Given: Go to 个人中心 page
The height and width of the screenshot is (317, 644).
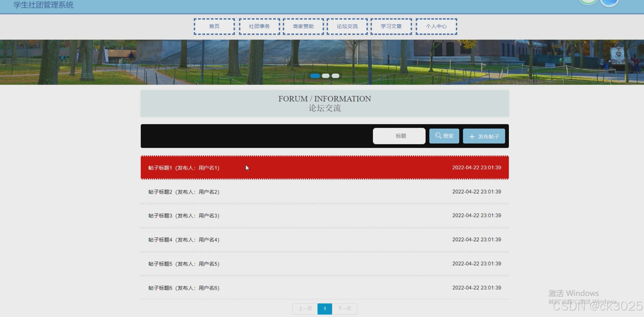Looking at the screenshot, I should 436,26.
